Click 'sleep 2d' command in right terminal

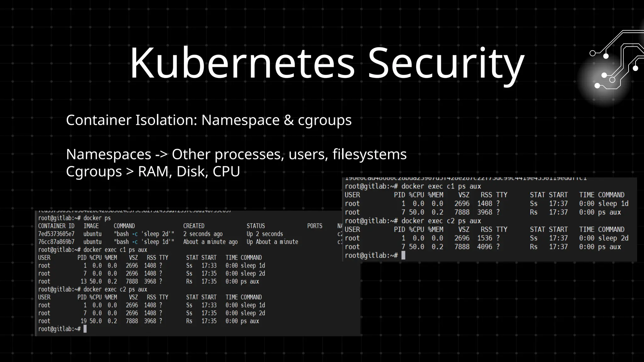(613, 238)
